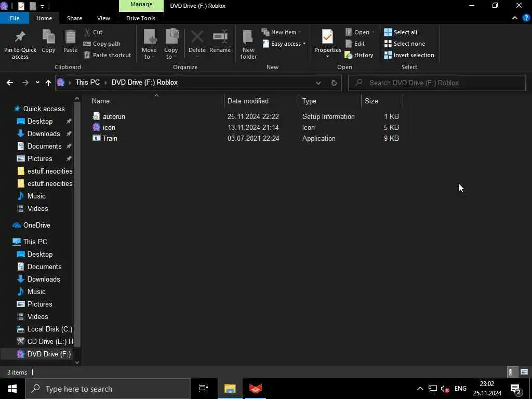Select Local Disk (C:) in sidebar
Image resolution: width=532 pixels, height=399 pixels.
[49, 329]
